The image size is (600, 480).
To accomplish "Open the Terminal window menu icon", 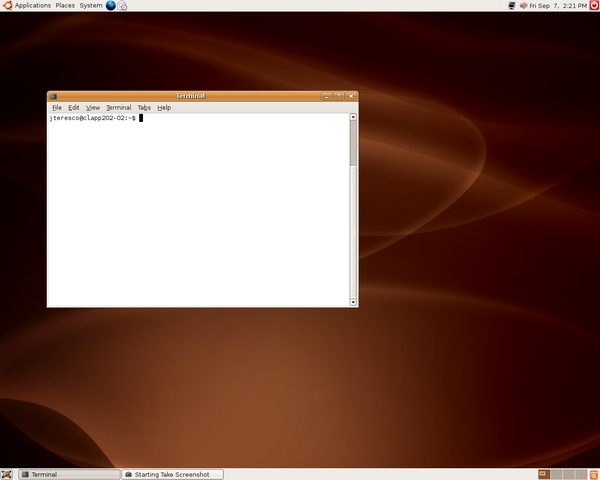I will click(54, 96).
